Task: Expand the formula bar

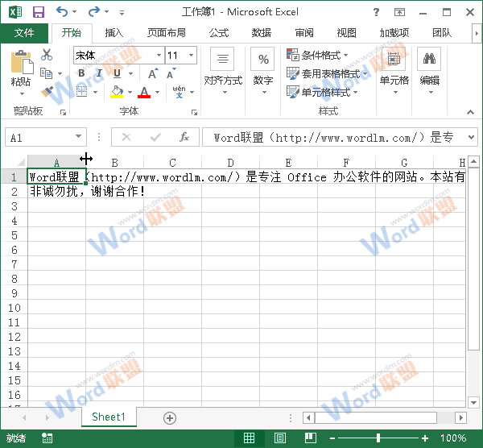Action: click(x=471, y=137)
